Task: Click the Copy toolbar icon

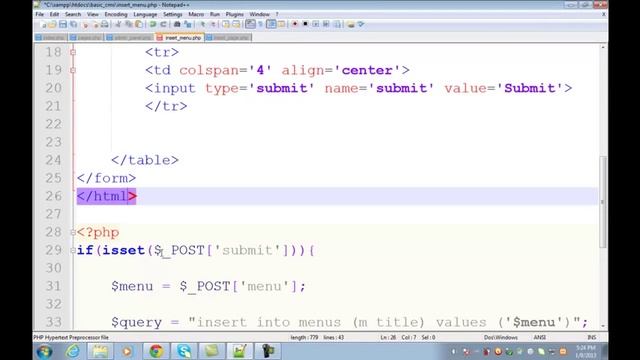Action: [x=129, y=24]
